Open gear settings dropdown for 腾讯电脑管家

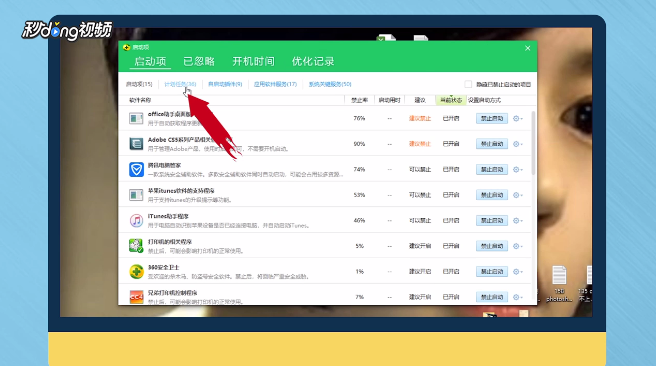pyautogui.click(x=518, y=169)
